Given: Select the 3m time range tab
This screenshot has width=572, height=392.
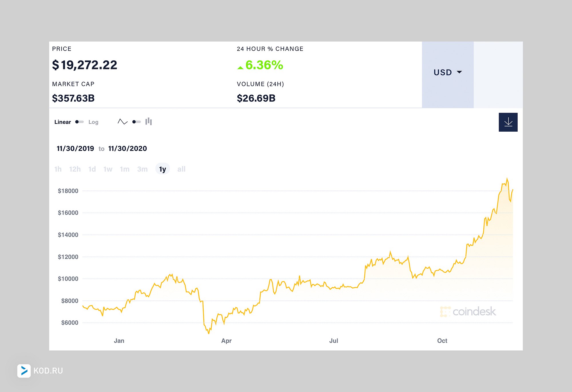Looking at the screenshot, I should click(x=142, y=169).
